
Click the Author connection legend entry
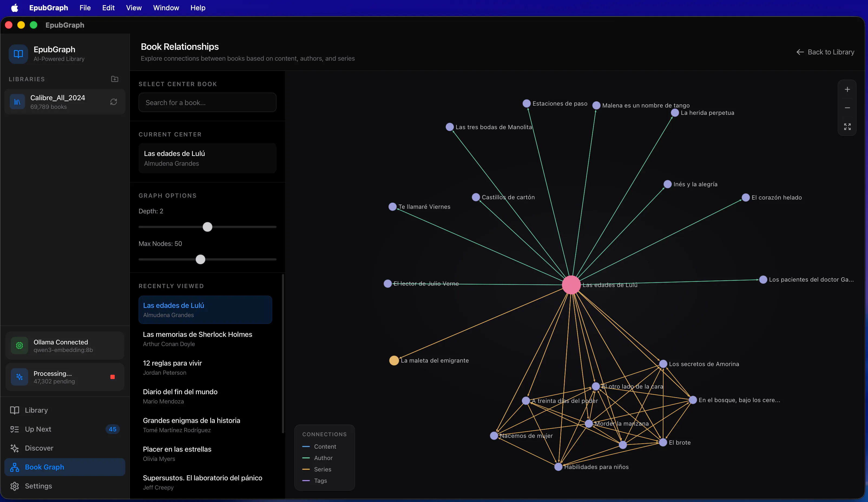[x=317, y=458]
